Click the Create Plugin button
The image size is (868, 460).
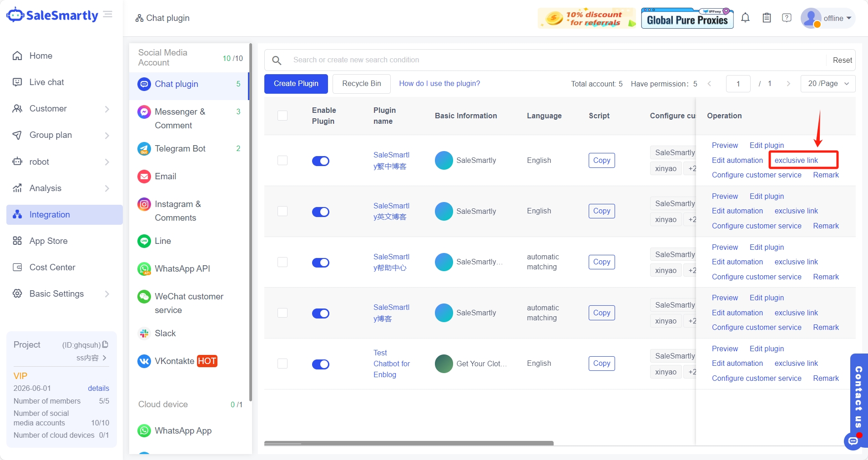click(296, 84)
